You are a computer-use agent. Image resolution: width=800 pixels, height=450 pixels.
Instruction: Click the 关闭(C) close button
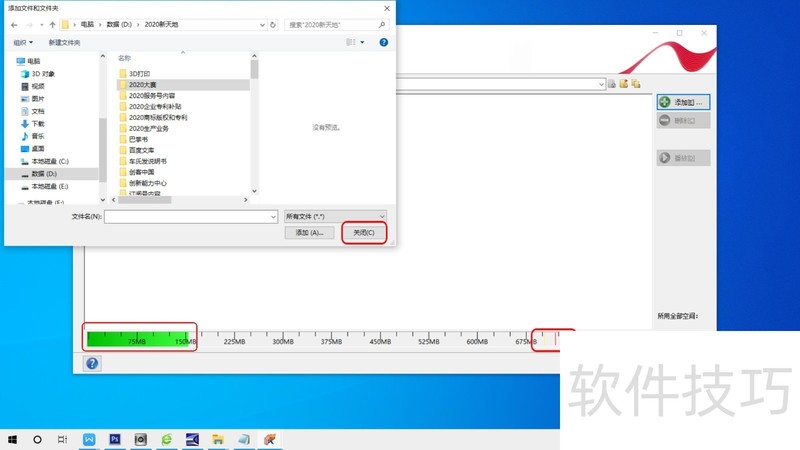(x=364, y=233)
